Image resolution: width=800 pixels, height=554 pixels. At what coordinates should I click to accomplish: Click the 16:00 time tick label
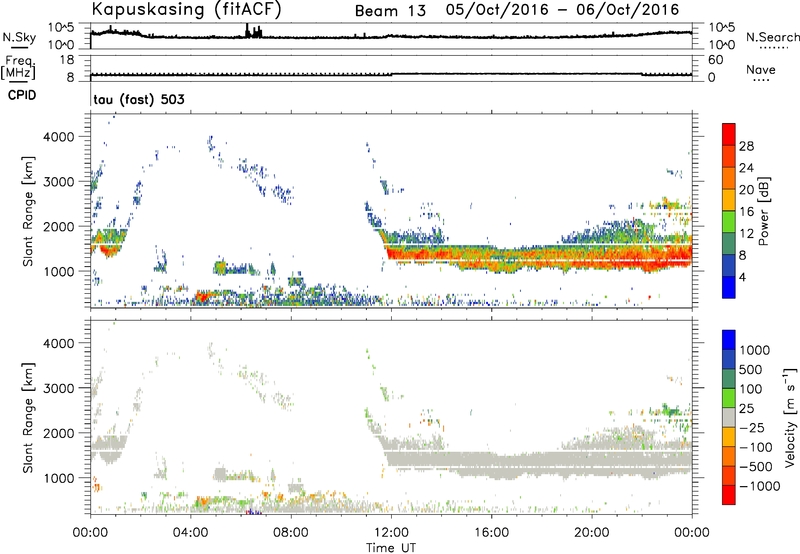tap(491, 533)
